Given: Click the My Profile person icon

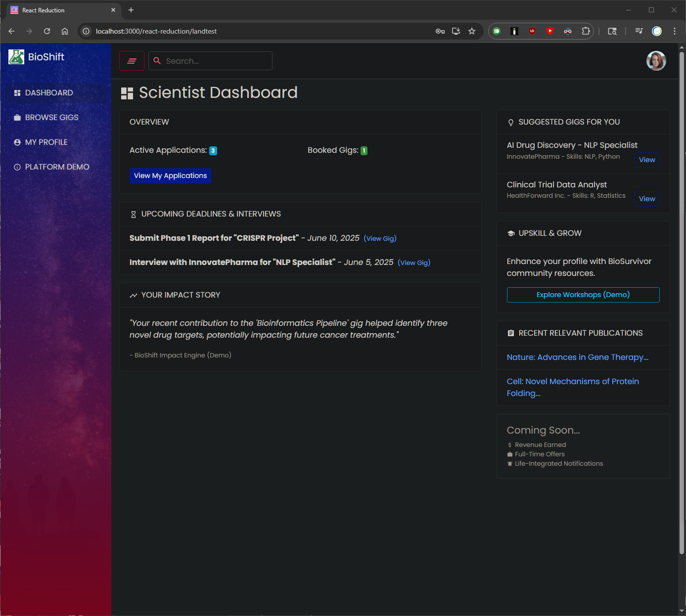Looking at the screenshot, I should 17,142.
